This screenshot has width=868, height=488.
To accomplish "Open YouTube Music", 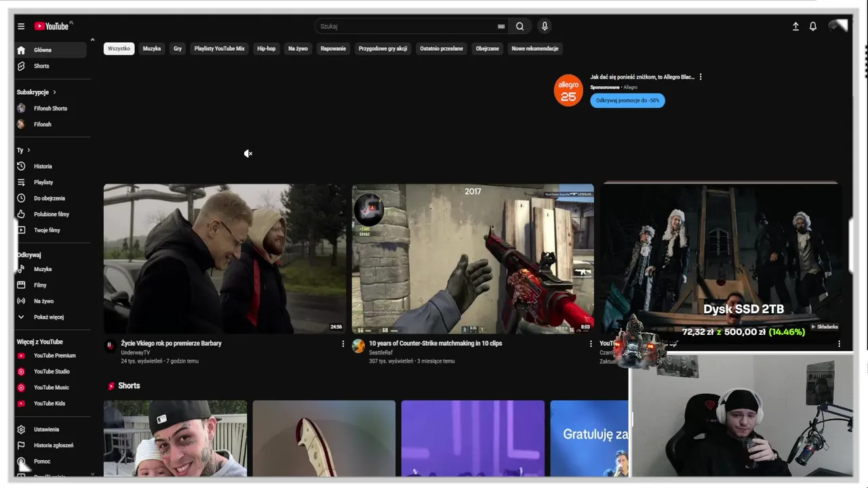I will 51,388.
